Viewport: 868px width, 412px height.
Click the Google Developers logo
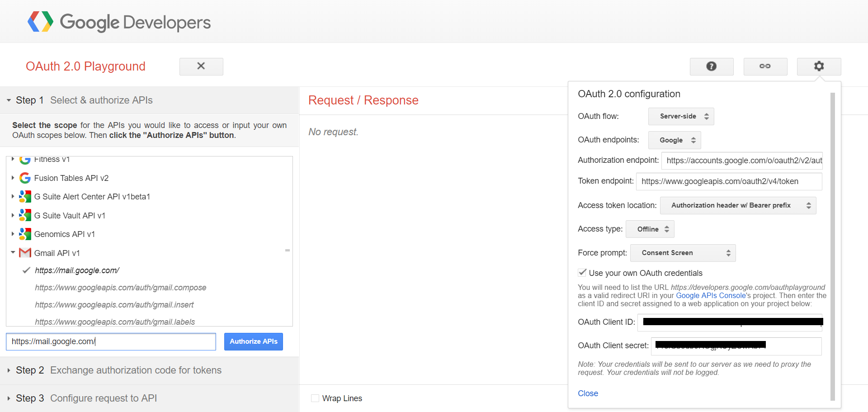[119, 22]
